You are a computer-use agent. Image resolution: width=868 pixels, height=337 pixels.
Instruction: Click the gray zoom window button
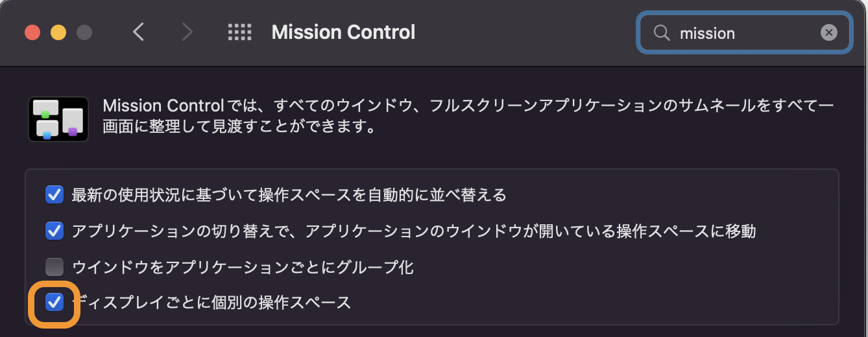pos(84,32)
